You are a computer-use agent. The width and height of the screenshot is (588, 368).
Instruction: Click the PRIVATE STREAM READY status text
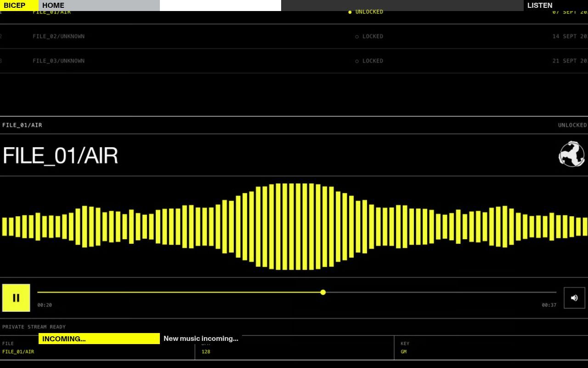click(34, 327)
